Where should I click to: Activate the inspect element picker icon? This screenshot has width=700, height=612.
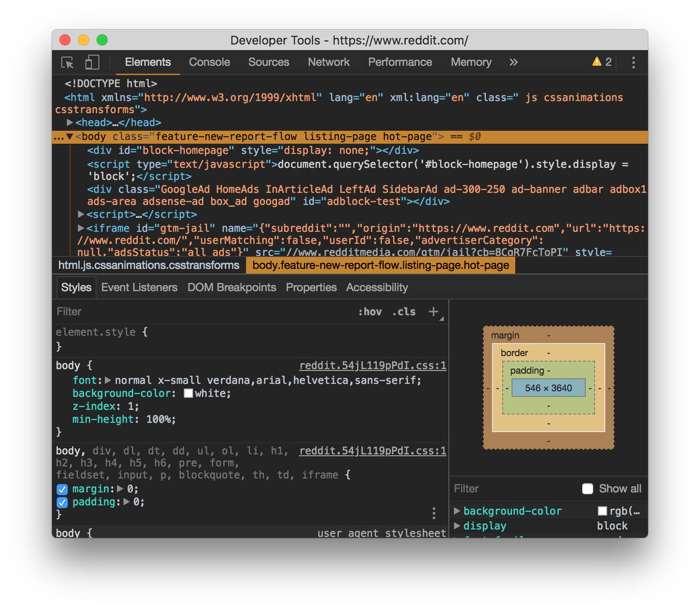[x=68, y=62]
